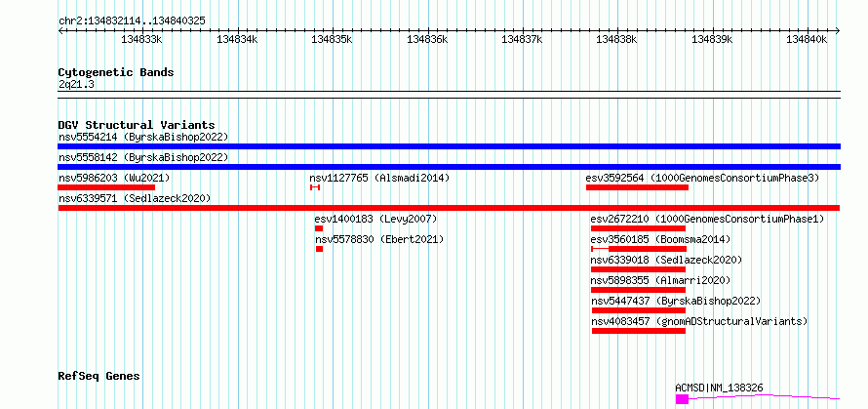
Task: Open nsv1127765 (Alsmadi2014) variant label
Action: click(379, 178)
